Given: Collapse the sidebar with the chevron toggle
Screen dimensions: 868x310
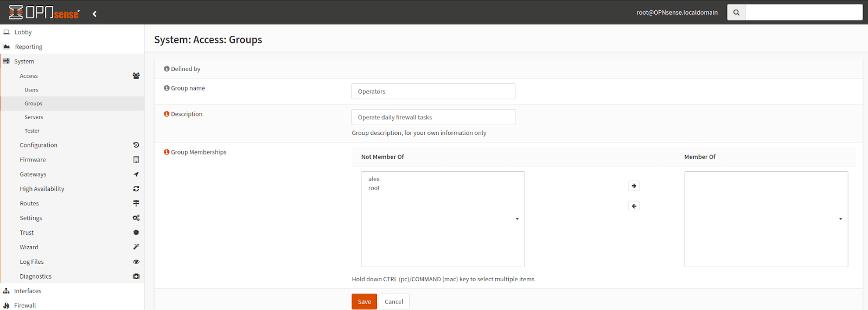Looking at the screenshot, I should tap(94, 14).
